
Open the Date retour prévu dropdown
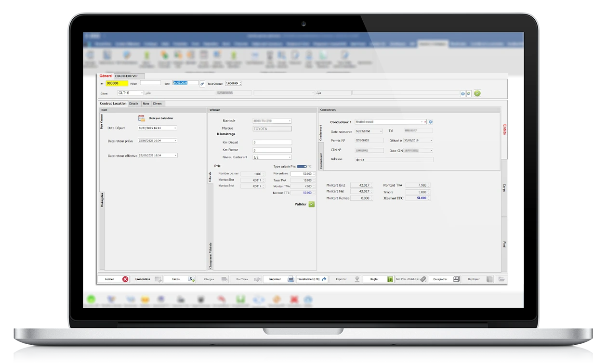175,141
